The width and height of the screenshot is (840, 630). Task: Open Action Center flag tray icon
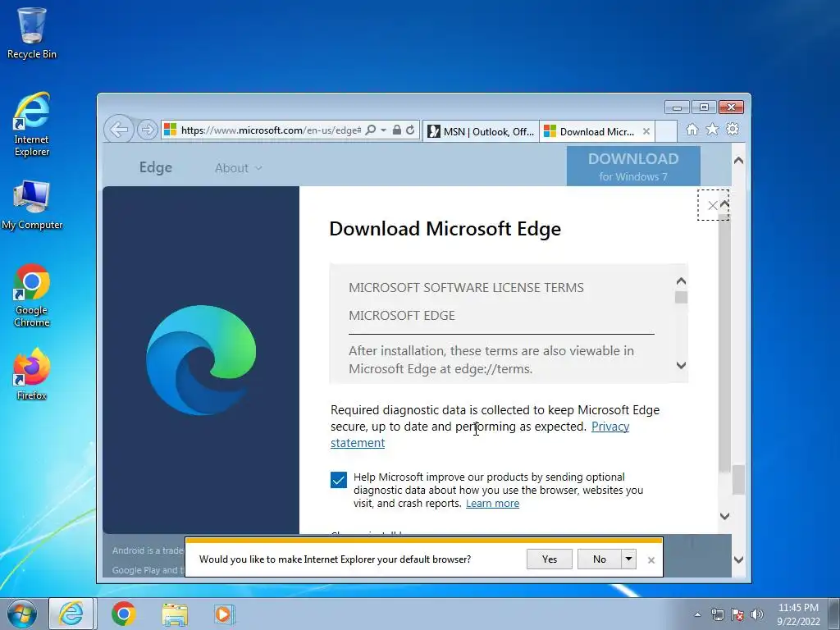[x=737, y=614]
